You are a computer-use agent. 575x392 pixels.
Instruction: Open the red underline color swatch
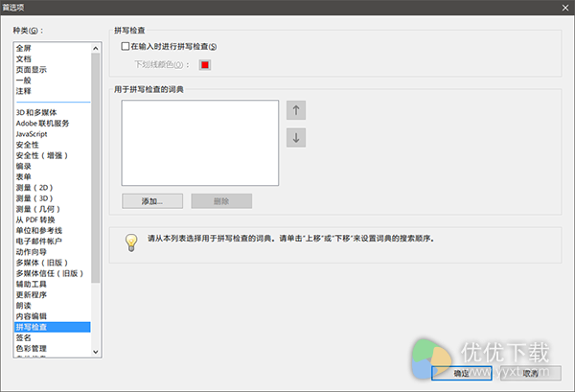tap(205, 65)
